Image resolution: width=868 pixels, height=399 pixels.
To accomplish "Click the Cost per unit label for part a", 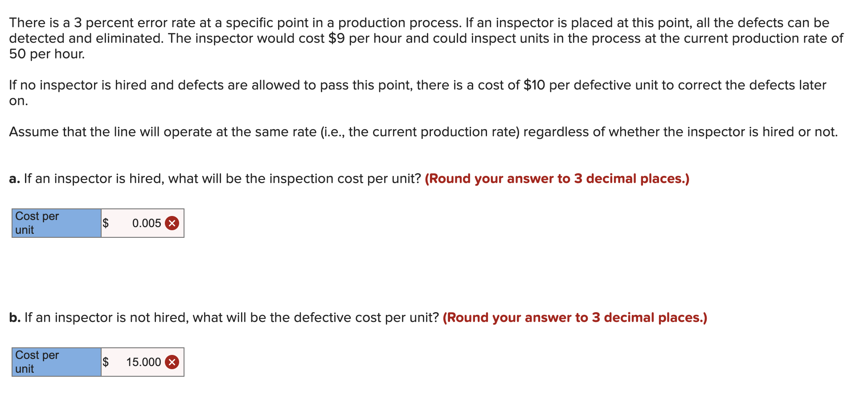I will [x=53, y=223].
